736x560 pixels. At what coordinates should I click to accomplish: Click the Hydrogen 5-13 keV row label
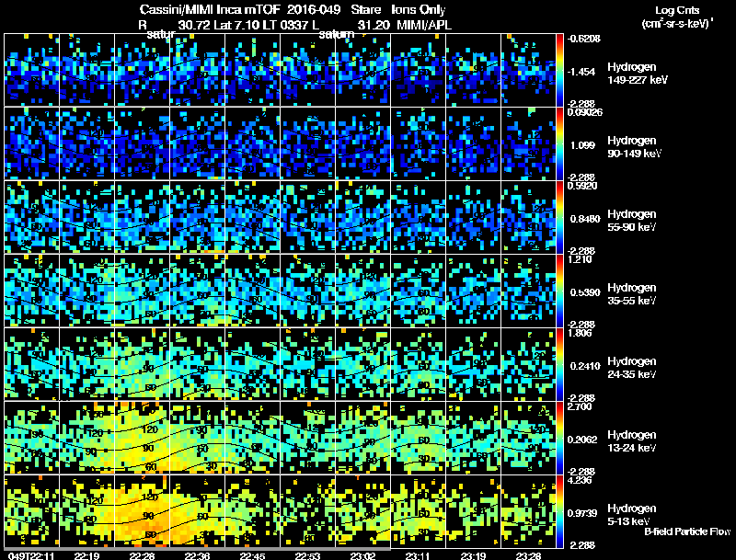632,515
